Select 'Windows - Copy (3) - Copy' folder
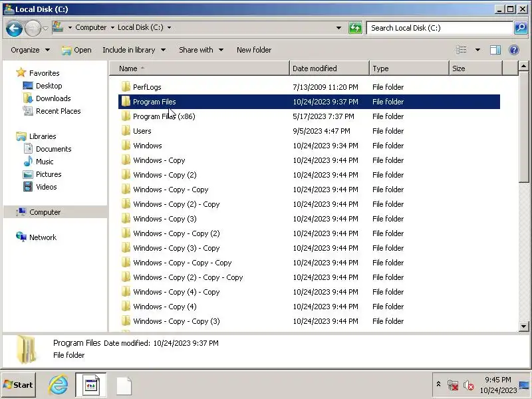 click(x=309, y=248)
